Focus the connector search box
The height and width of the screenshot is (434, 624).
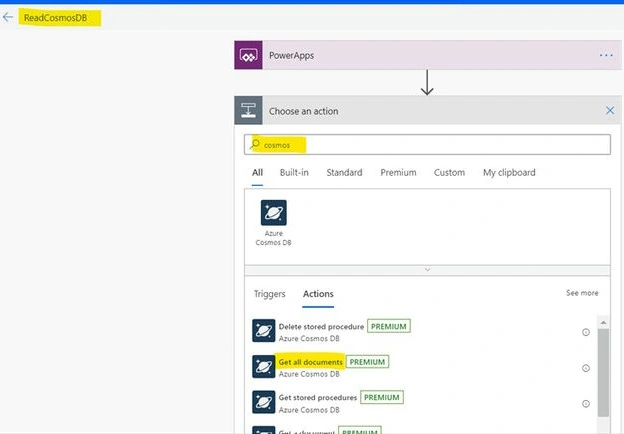pyautogui.click(x=427, y=144)
